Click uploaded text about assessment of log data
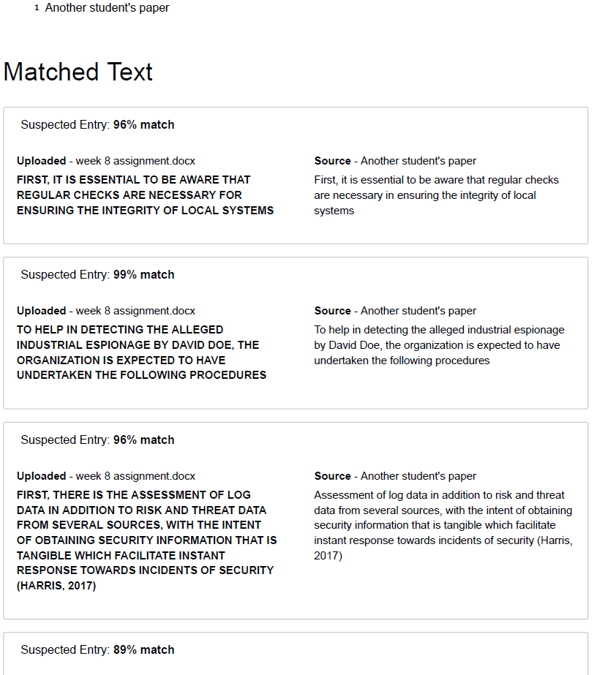Viewport: 616px width, 675px height. [x=146, y=540]
